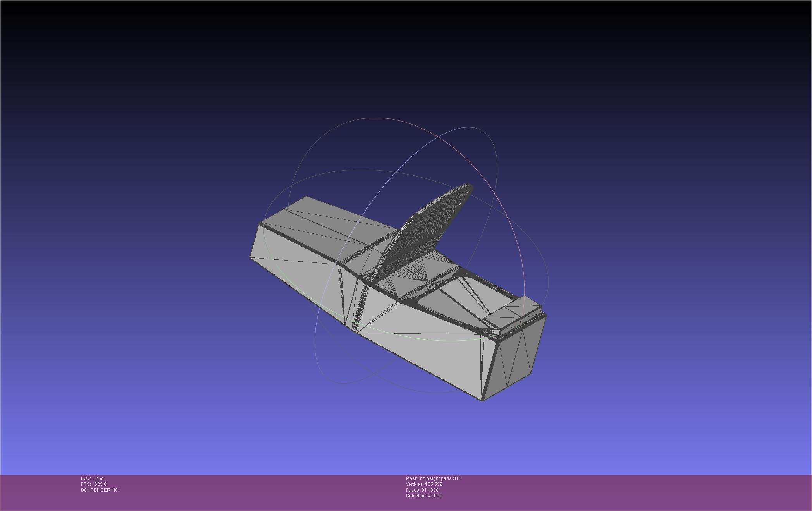This screenshot has width=812, height=511.
Task: Click the 'BO_RENDERING' text
Action: click(100, 490)
